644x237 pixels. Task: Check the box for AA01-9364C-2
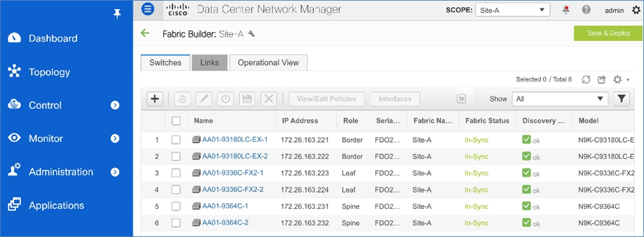tap(176, 223)
